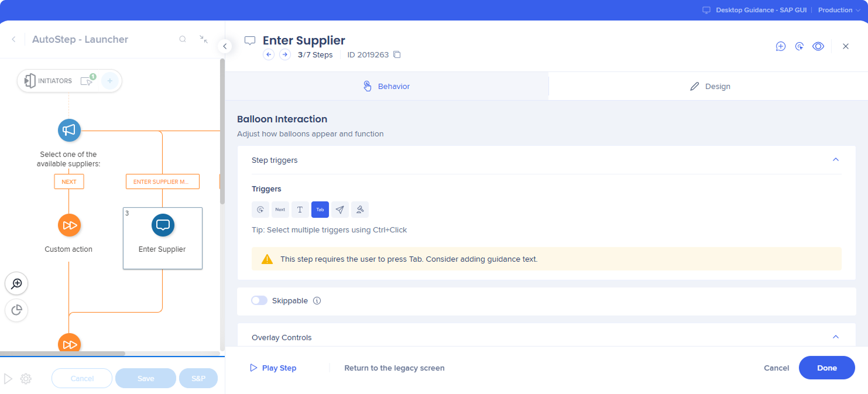Click the Done button
This screenshot has height=394, width=868.
point(826,368)
